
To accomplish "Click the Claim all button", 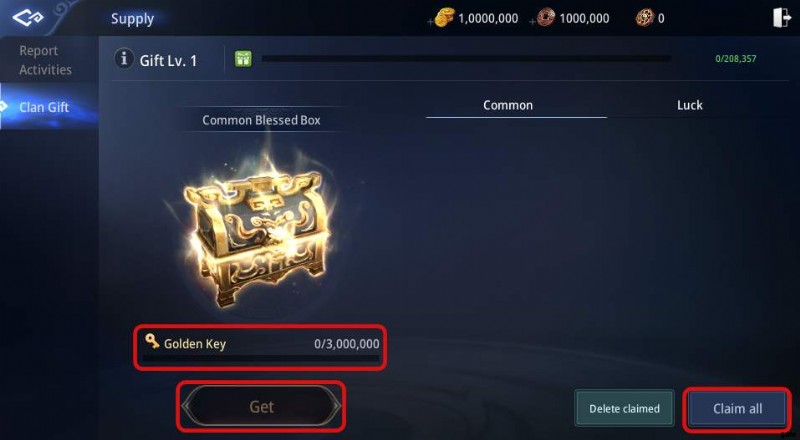I will click(737, 408).
